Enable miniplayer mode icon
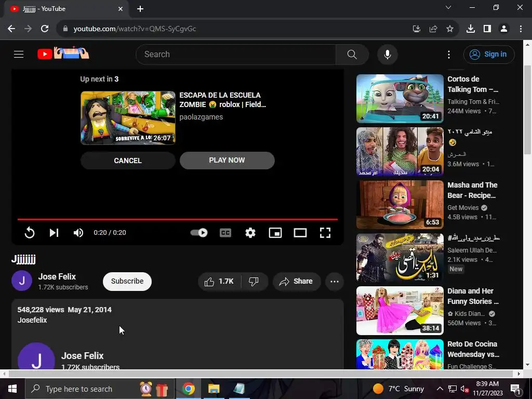 click(x=275, y=233)
